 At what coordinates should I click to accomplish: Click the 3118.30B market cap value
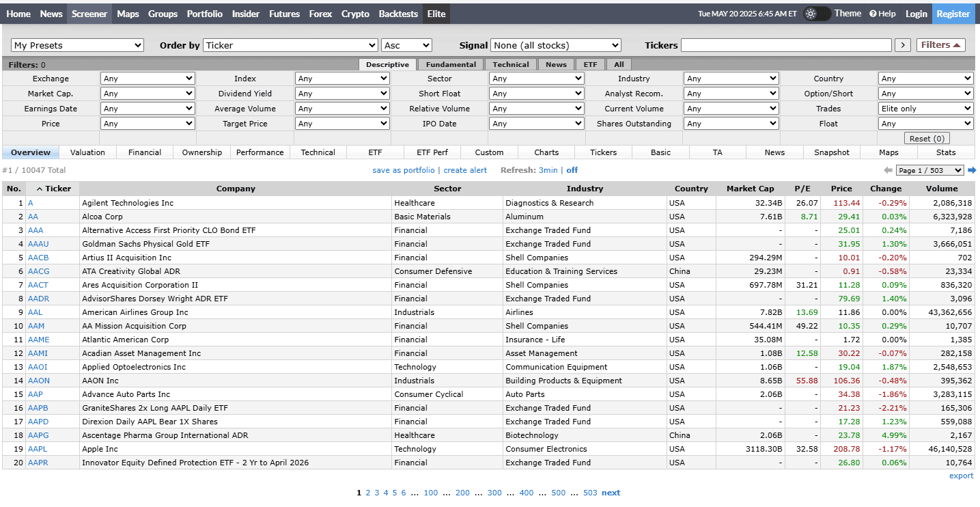coord(763,449)
